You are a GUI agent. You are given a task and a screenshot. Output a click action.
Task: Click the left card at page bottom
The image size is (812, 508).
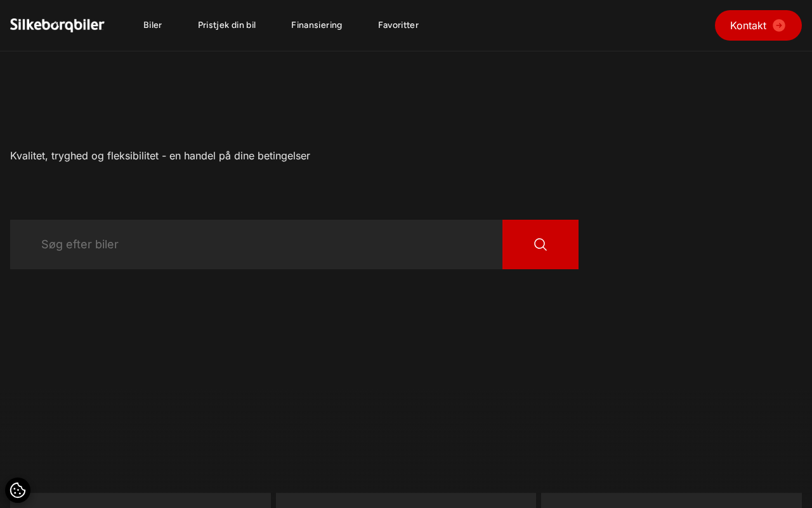pyautogui.click(x=140, y=500)
